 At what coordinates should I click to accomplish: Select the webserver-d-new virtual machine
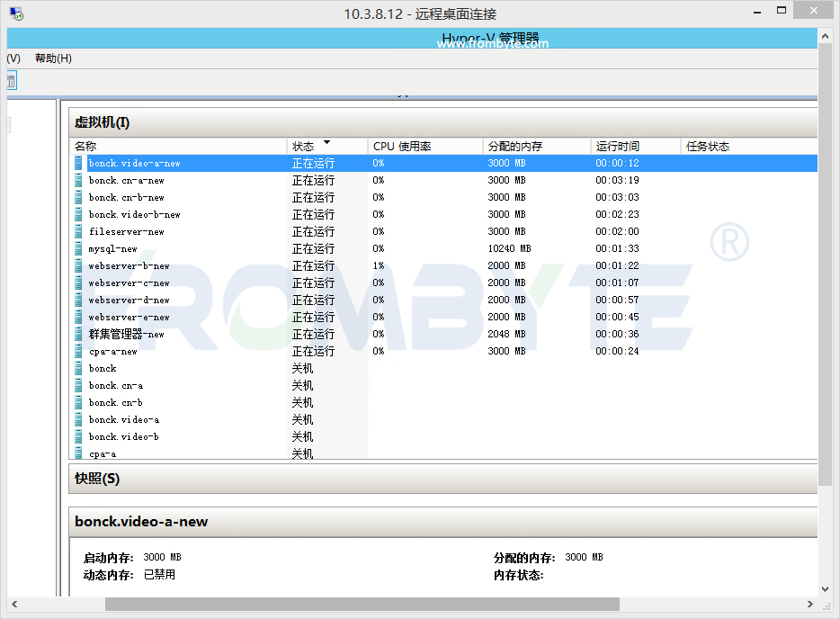pos(443,301)
